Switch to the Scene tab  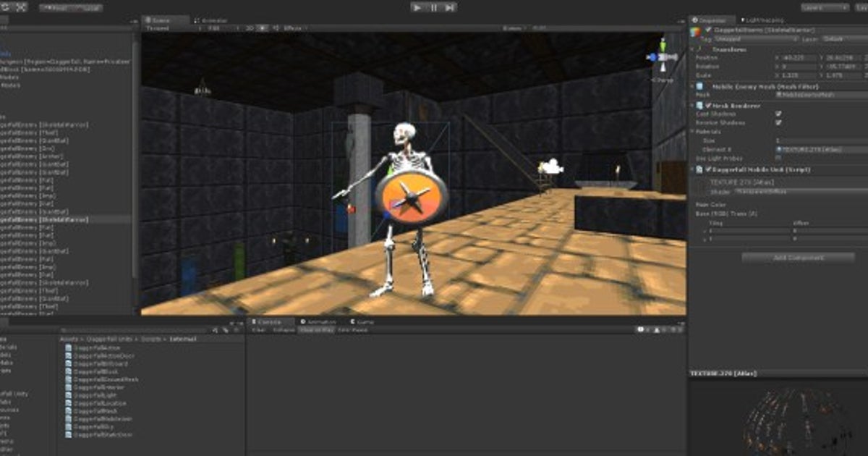pyautogui.click(x=166, y=20)
